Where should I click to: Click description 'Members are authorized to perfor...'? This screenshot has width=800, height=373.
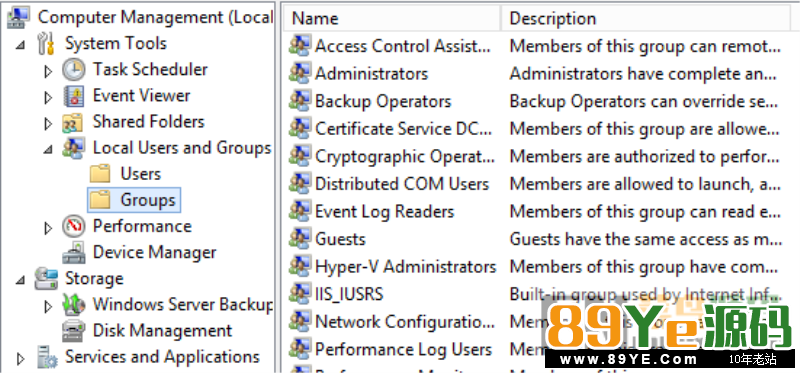point(645,156)
